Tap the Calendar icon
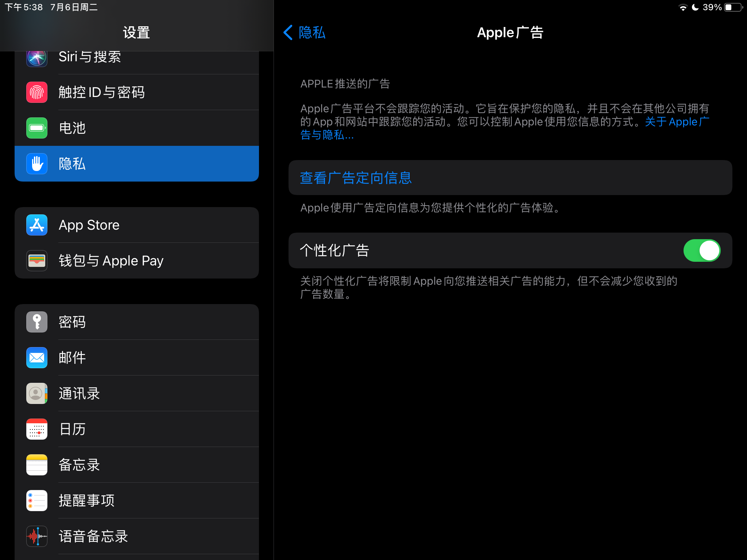 pyautogui.click(x=37, y=429)
